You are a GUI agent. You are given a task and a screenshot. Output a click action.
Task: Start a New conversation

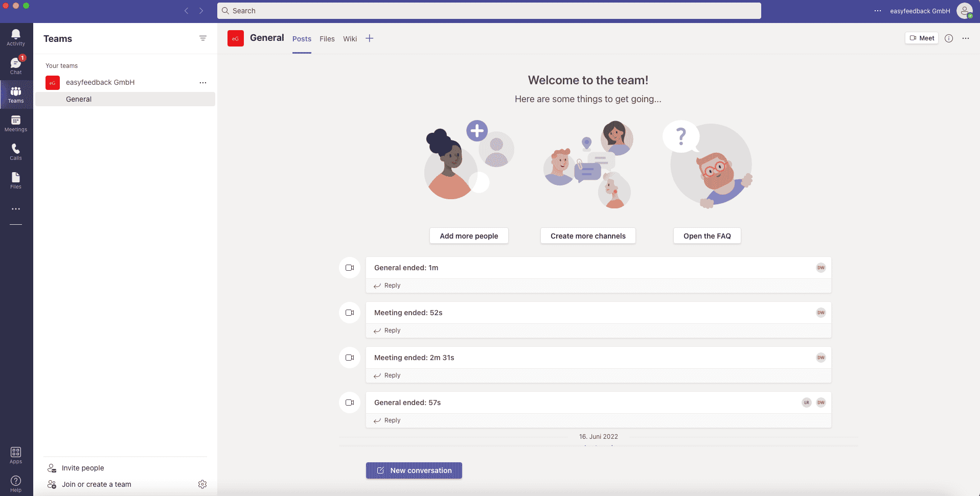tap(414, 470)
